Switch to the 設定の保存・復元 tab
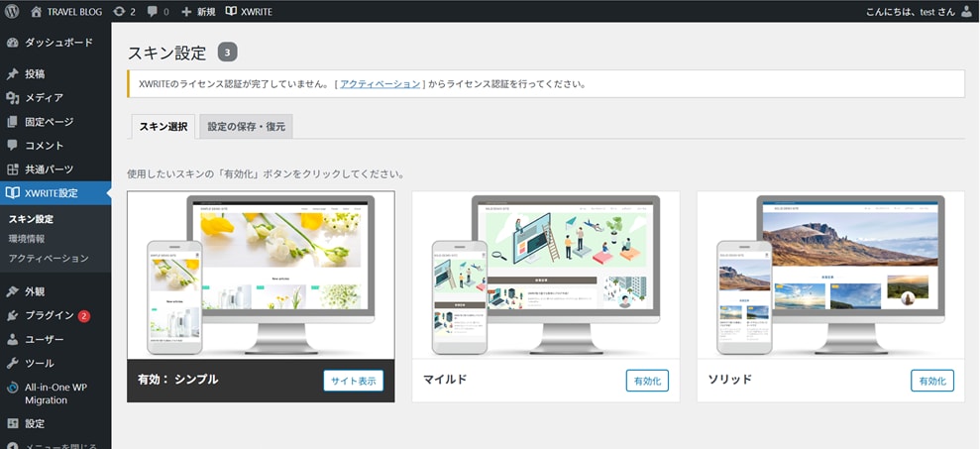 coord(247,126)
